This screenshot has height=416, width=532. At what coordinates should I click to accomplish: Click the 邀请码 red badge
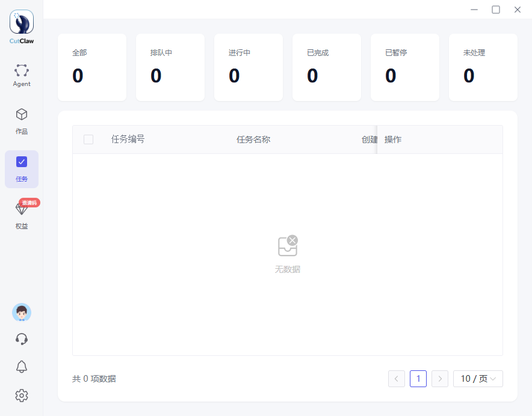click(29, 203)
